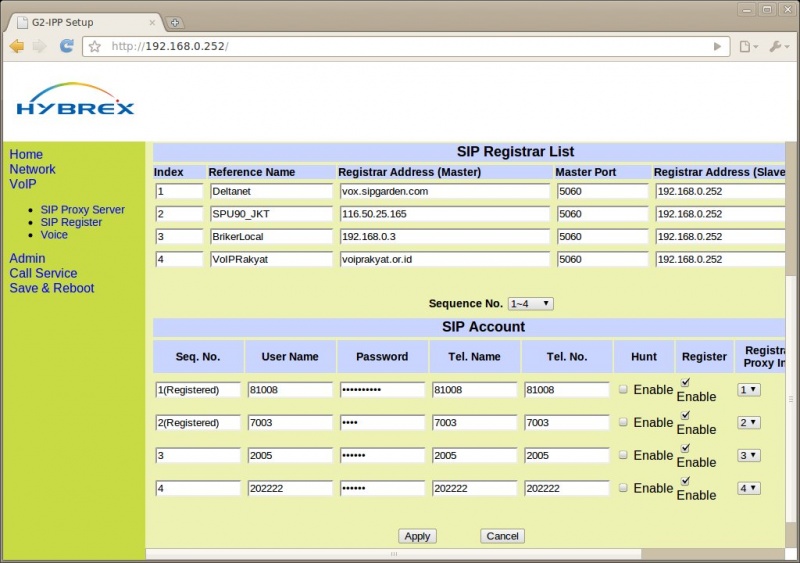Expand Registrar Proxy dropdown for sequence 3
This screenshot has height=563, width=800.
748,455
